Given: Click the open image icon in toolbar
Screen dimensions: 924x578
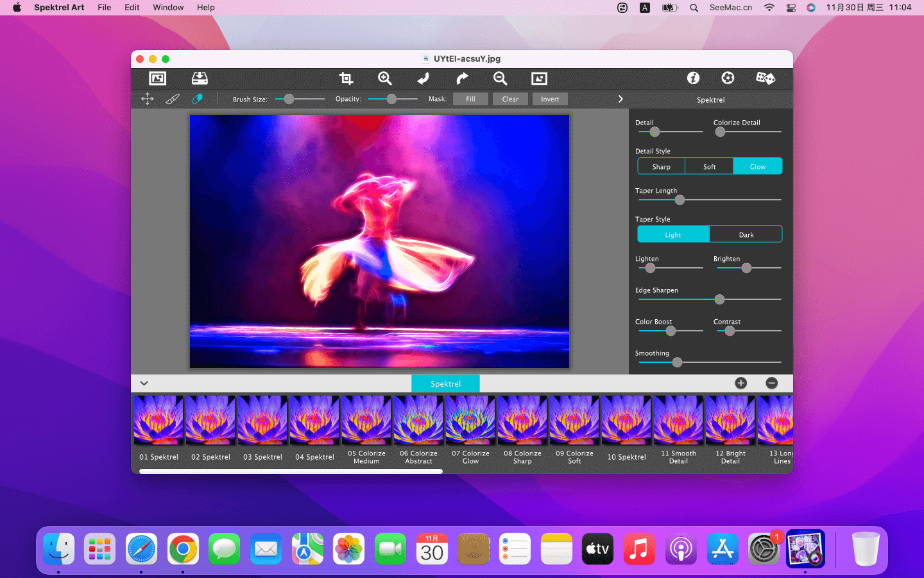Looking at the screenshot, I should click(157, 78).
